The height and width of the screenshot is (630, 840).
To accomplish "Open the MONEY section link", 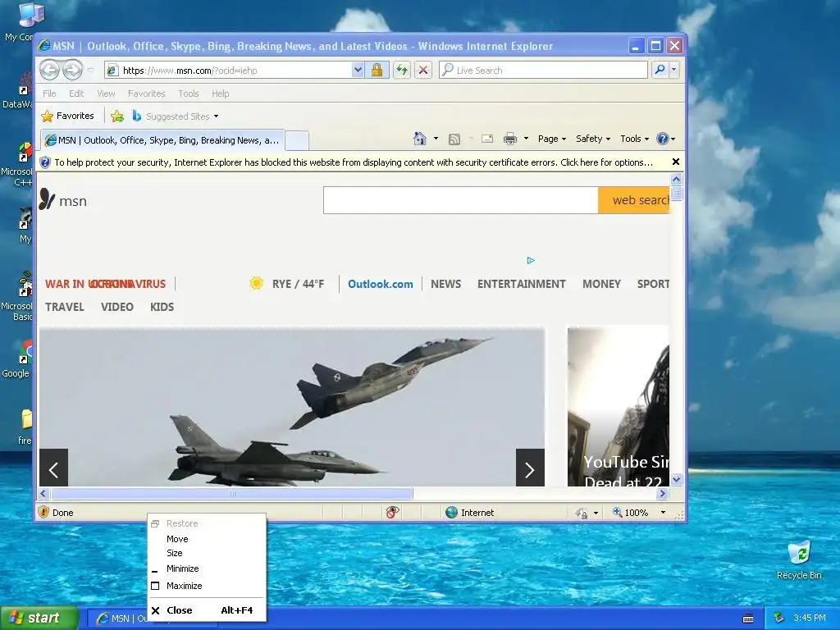I will (x=601, y=284).
